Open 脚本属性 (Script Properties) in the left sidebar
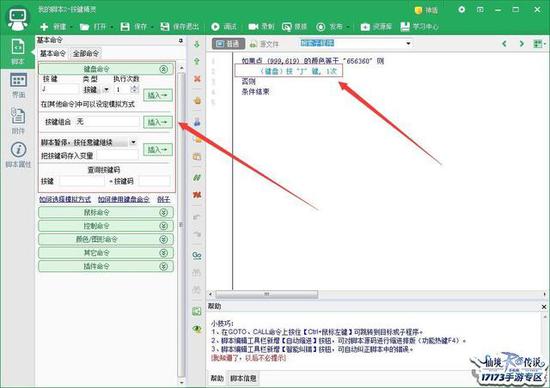The height and width of the screenshot is (388, 550). click(x=18, y=154)
